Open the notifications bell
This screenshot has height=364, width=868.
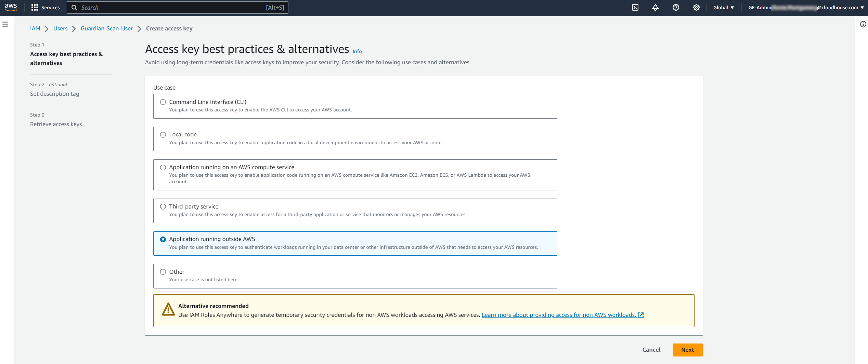click(x=655, y=8)
